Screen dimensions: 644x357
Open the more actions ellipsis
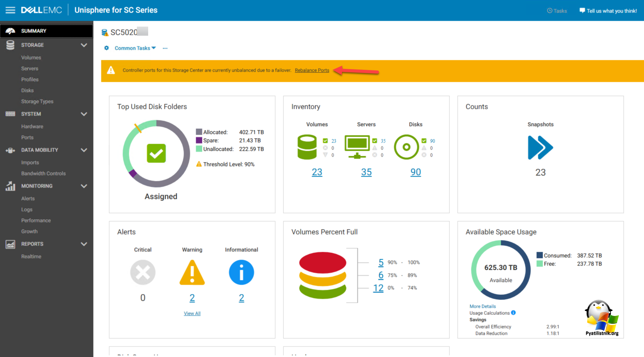(x=165, y=48)
